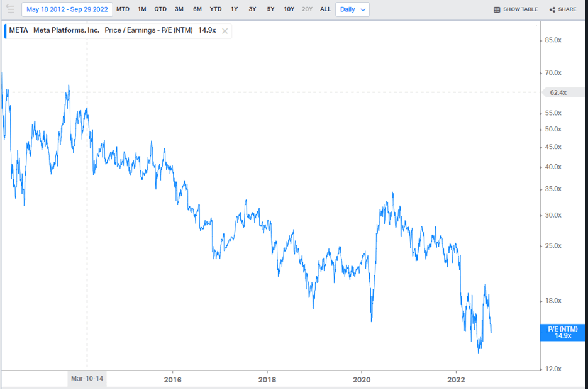Open the date range picker May 18 2012
Viewport: 588px width, 390px height.
point(67,9)
